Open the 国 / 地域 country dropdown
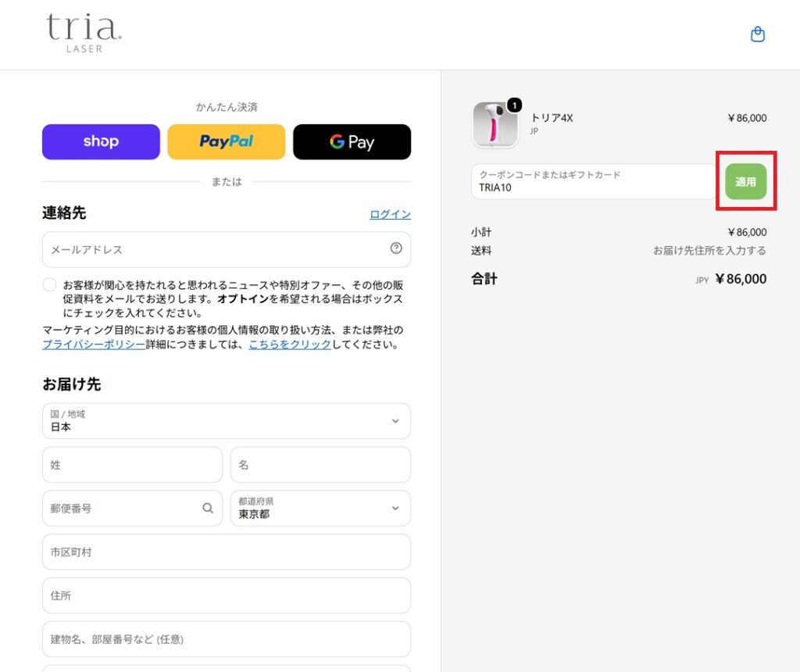 [x=227, y=421]
